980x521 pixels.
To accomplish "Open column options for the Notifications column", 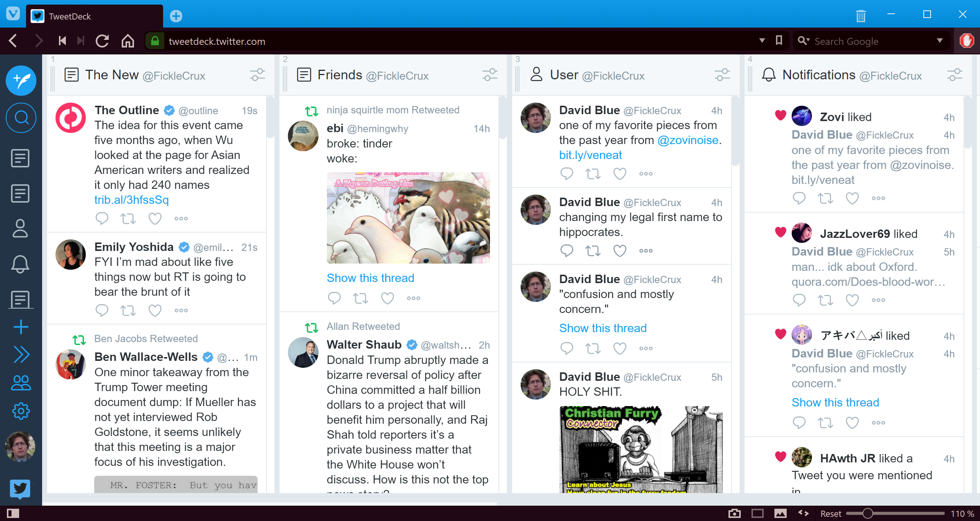I will (954, 75).
